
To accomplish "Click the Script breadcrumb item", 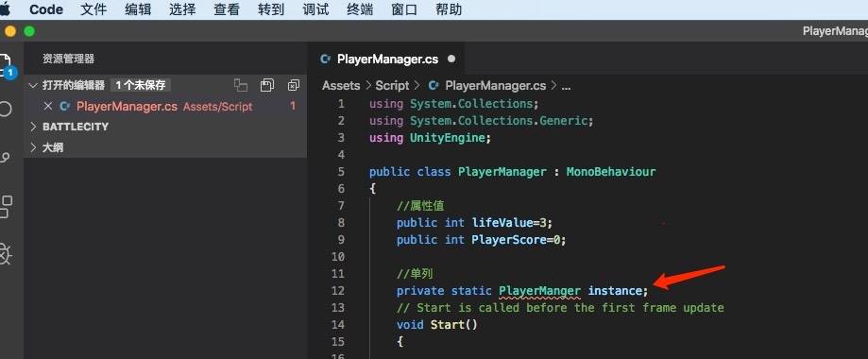I will click(392, 86).
